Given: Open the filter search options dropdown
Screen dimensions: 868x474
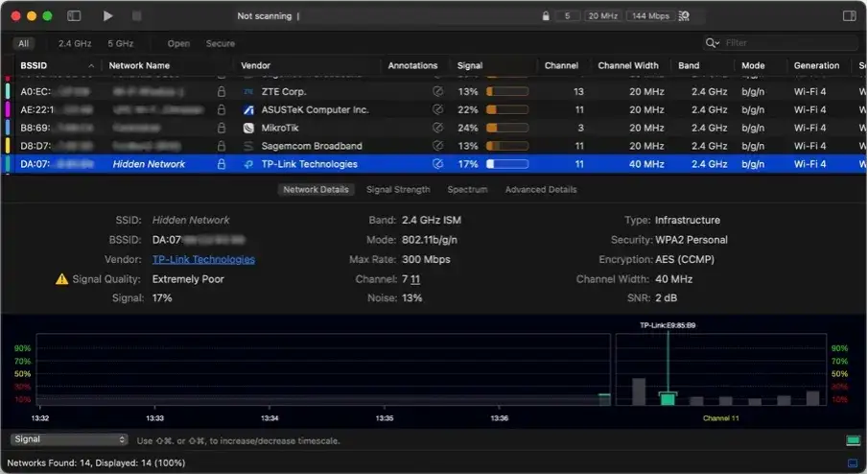Looking at the screenshot, I should coord(713,43).
